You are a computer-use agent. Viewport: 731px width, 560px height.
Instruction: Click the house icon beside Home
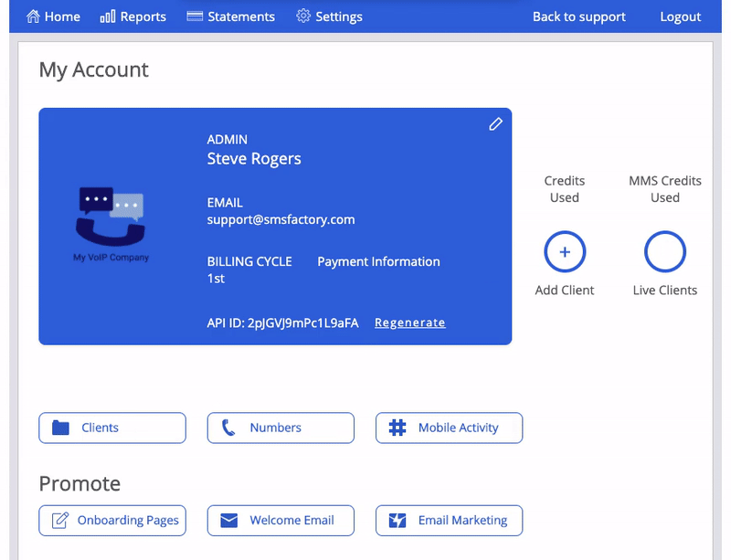[33, 16]
